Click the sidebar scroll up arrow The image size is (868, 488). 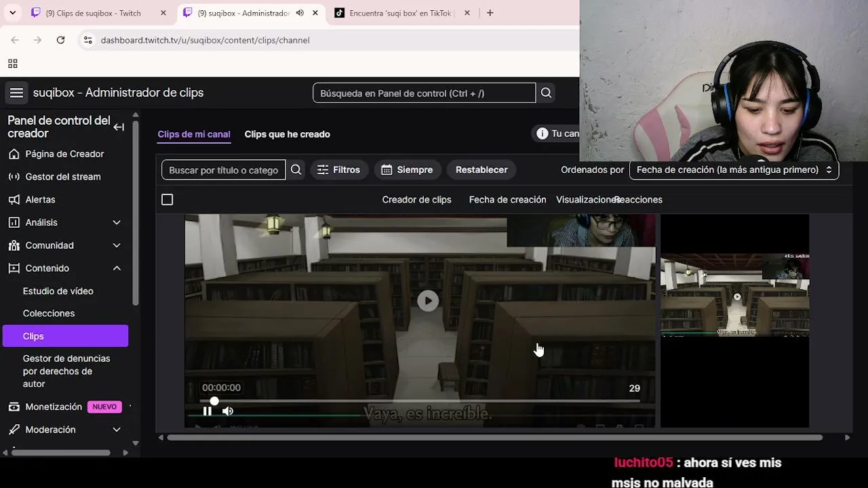point(136,115)
